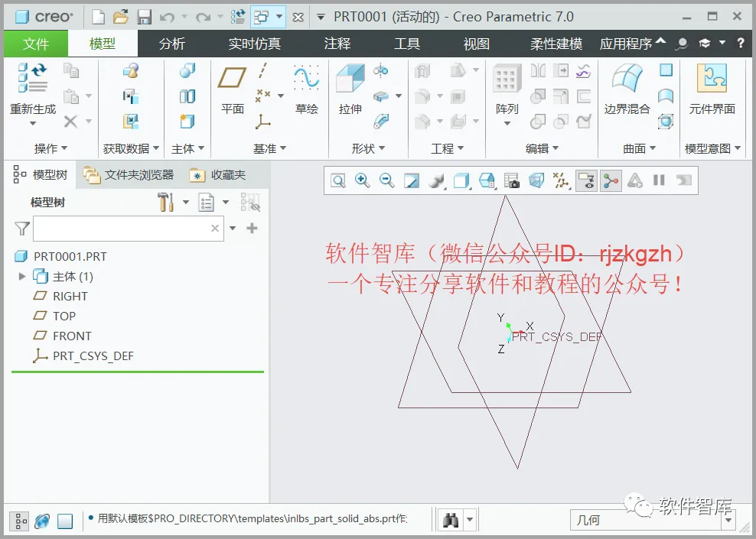The image size is (756, 539).
Task: Select the Plane (平面) datum tool
Action: tap(232, 77)
